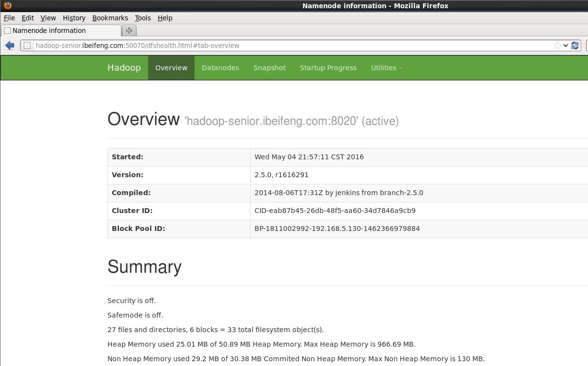This screenshot has height=366, width=588.
Task: Select the Compiled value by jenkins
Action: point(339,193)
